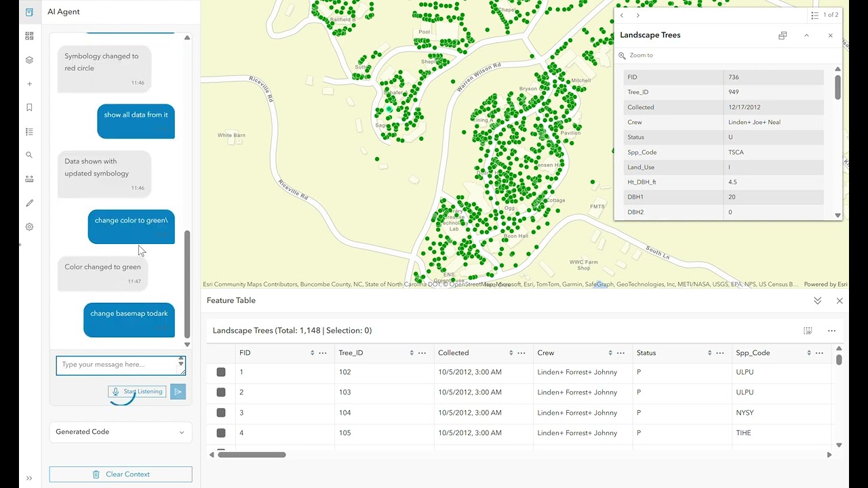
Task: Click 'show all data from it' chat message
Action: pos(136,121)
